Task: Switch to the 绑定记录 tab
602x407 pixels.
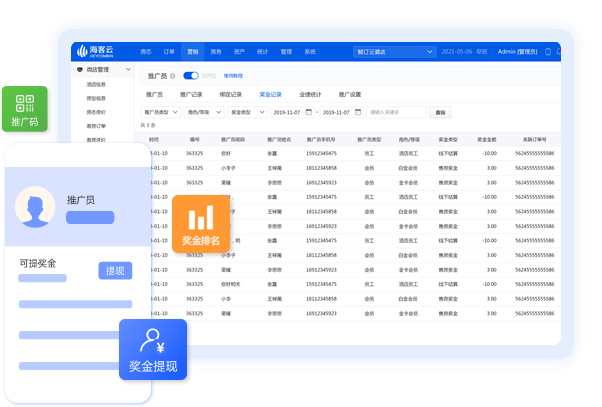Action: pos(231,94)
